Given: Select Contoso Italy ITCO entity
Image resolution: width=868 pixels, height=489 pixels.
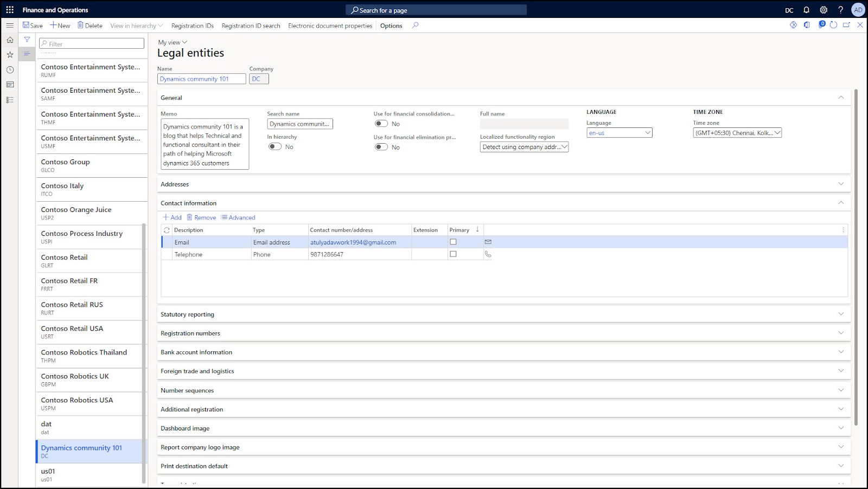Looking at the screenshot, I should 92,189.
